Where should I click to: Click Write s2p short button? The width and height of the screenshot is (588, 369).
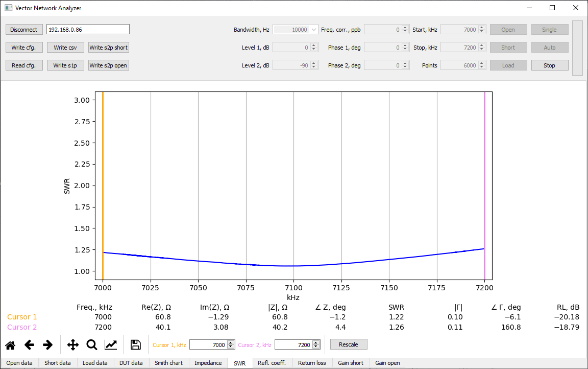pos(108,48)
